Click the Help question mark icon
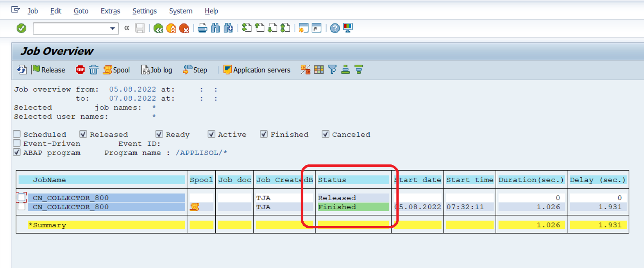The image size is (644, 268). tap(335, 28)
